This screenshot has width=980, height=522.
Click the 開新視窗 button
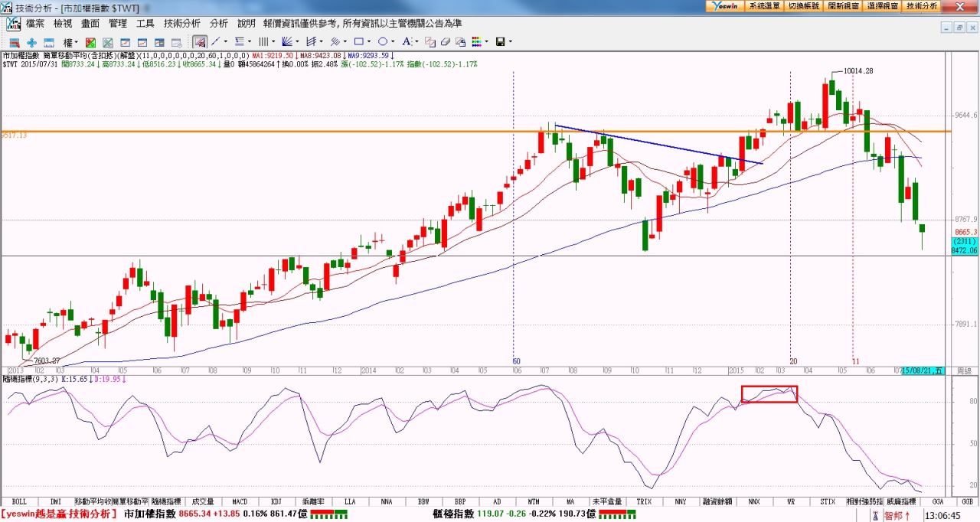coord(843,5)
